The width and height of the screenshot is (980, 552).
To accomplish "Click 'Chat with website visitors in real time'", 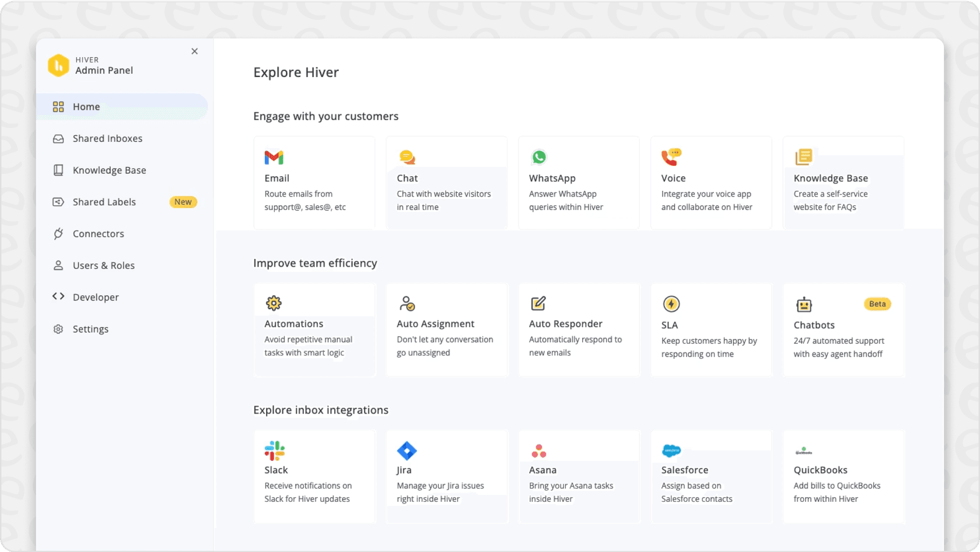I will 444,201.
